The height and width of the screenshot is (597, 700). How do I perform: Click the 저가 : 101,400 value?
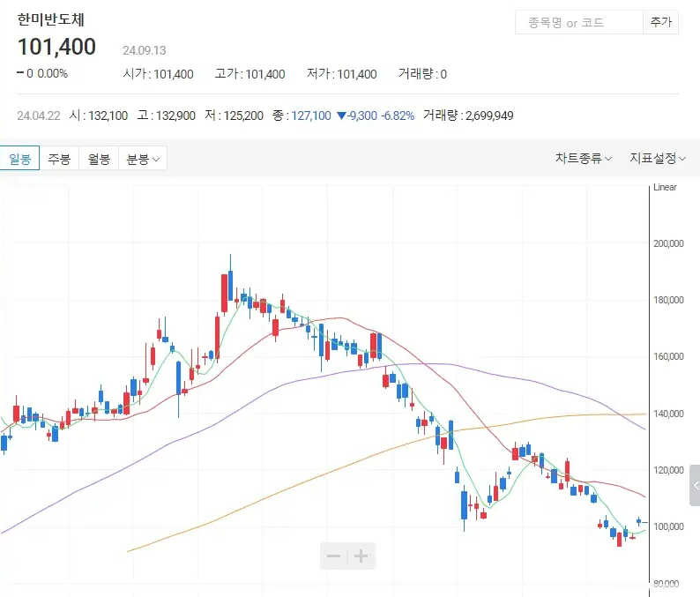pyautogui.click(x=342, y=74)
